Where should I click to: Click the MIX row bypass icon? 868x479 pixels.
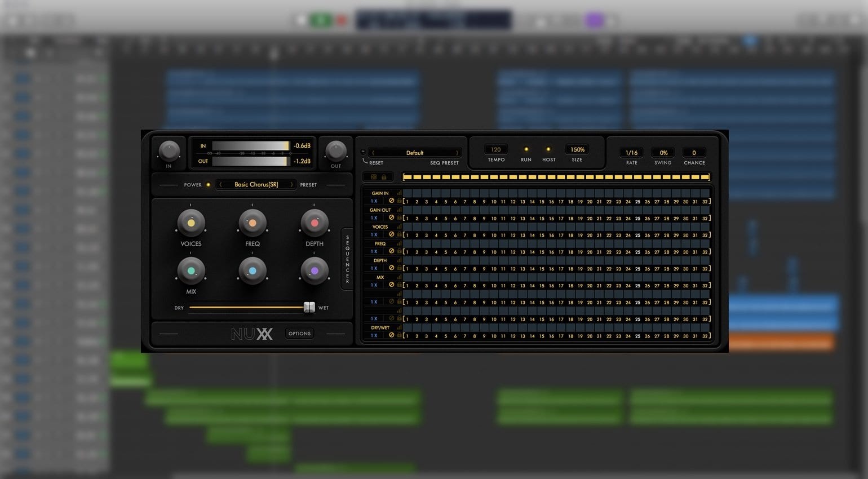[x=391, y=285]
